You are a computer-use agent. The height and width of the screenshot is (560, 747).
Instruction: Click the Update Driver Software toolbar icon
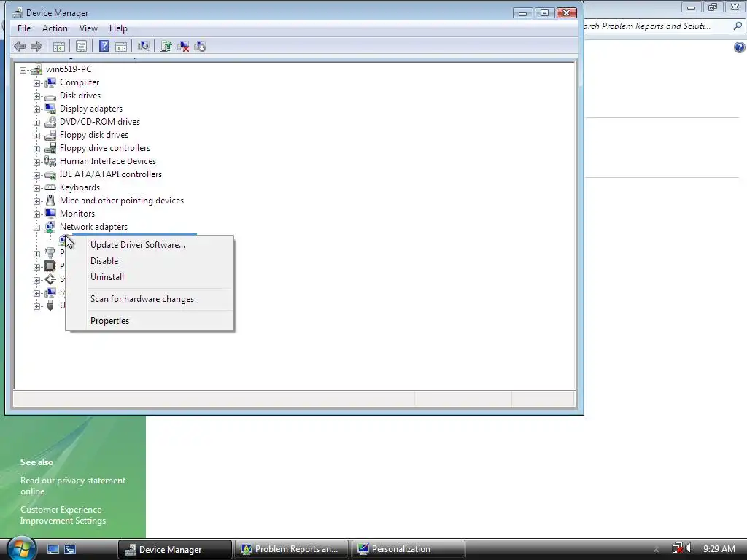click(x=166, y=46)
